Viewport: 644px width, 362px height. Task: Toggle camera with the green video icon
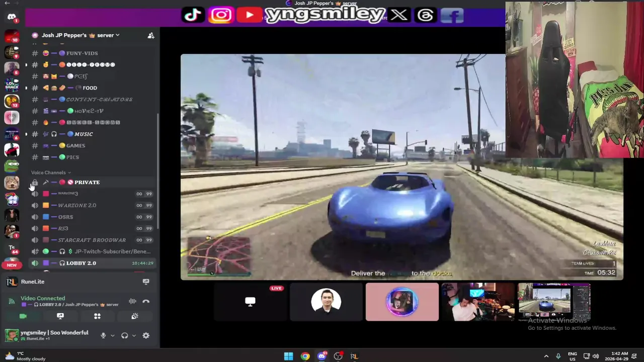[23, 316]
